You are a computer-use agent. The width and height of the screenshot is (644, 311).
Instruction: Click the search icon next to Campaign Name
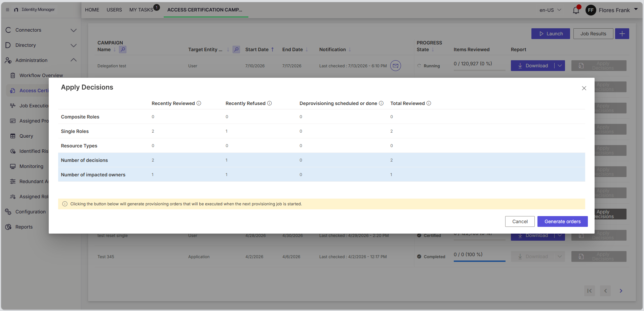point(123,49)
